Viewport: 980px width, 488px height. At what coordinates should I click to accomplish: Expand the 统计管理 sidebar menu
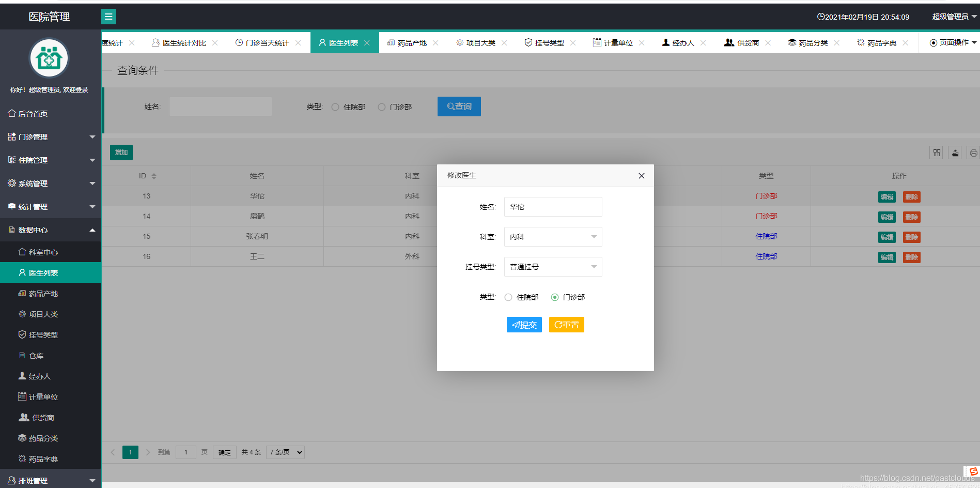tap(50, 207)
